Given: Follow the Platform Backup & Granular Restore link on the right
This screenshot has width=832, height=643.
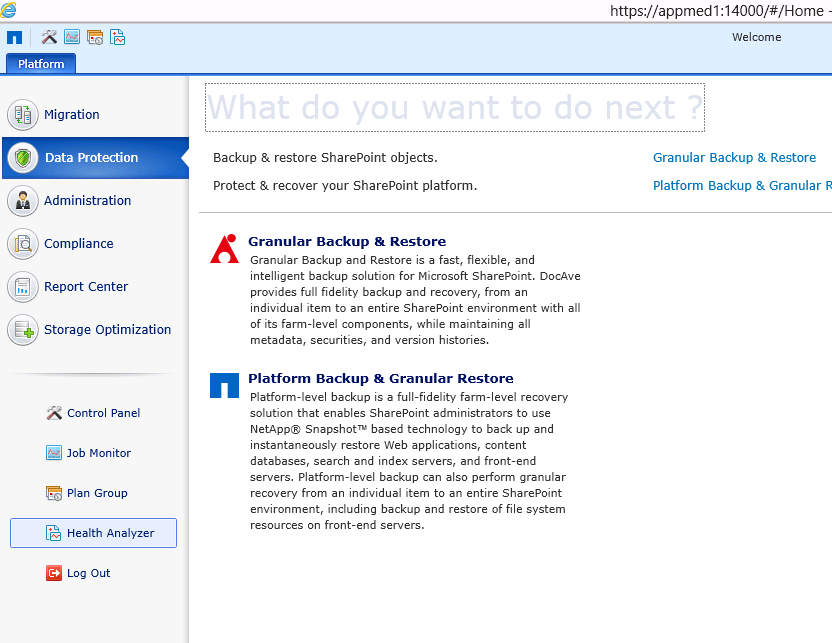Looking at the screenshot, I should pos(741,186).
